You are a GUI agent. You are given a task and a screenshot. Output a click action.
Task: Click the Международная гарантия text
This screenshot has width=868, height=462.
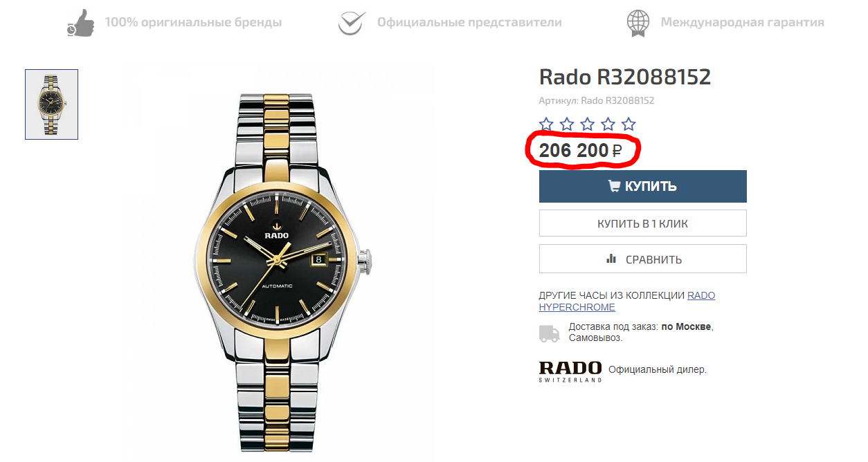pyautogui.click(x=742, y=22)
